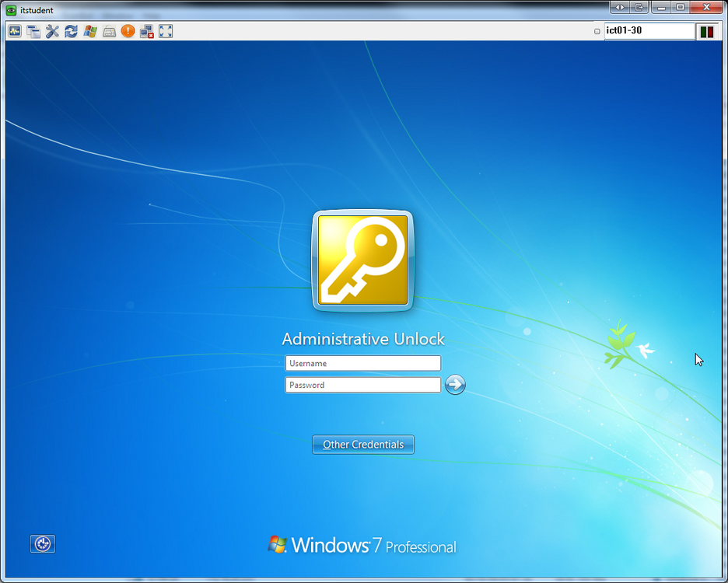Open connection options via the wrench-and-screwdriver icon
Image resolution: width=728 pixels, height=583 pixels.
click(52, 31)
